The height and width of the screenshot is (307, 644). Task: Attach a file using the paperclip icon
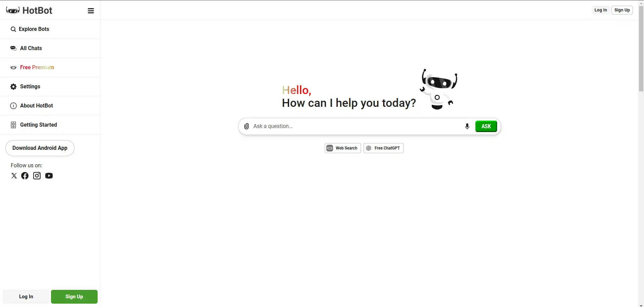tap(247, 126)
